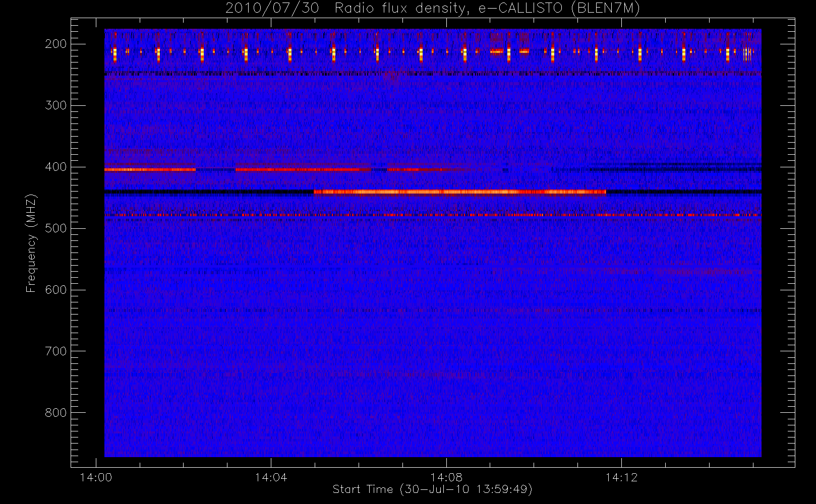The width and height of the screenshot is (816, 504).
Task: Click the 400 frequency tick label
Action: [x=55, y=167]
